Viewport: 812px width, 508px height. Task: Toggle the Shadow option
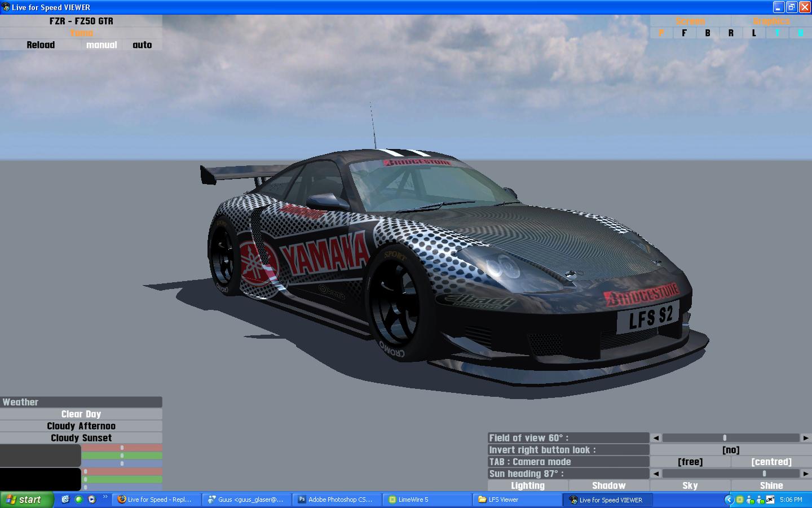tap(609, 485)
